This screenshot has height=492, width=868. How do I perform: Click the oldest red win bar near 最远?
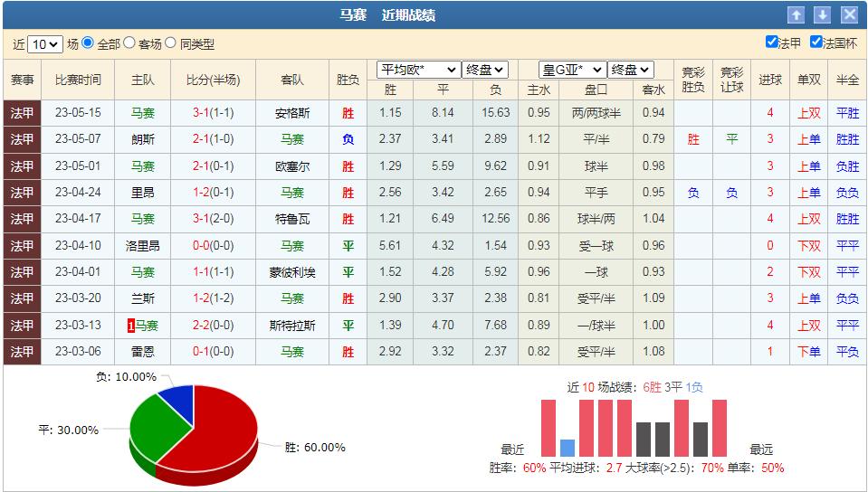point(719,429)
